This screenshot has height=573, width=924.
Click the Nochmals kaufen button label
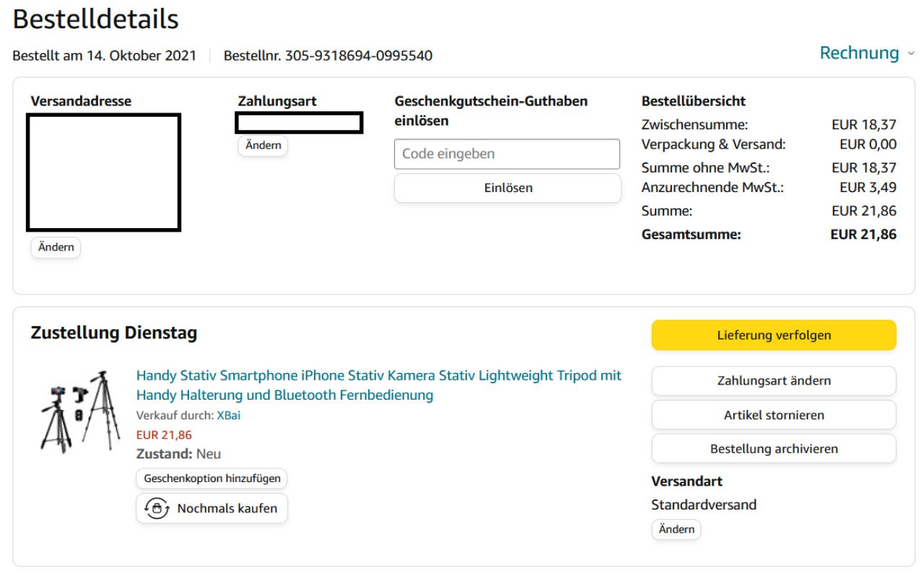pyautogui.click(x=227, y=509)
